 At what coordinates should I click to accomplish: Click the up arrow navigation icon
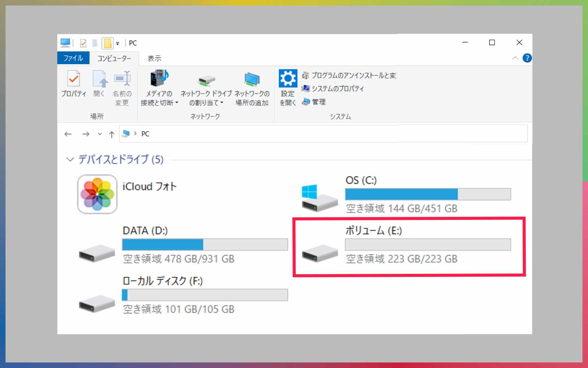[x=111, y=134]
